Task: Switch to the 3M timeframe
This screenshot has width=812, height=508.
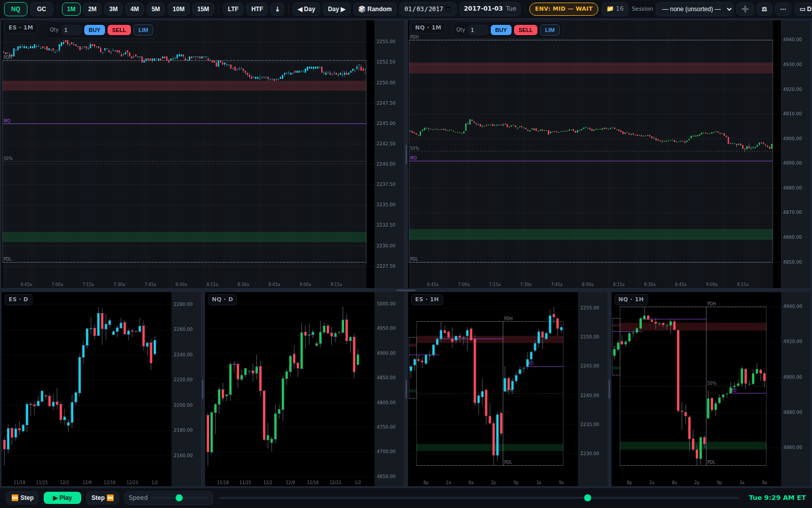Action: (x=113, y=9)
